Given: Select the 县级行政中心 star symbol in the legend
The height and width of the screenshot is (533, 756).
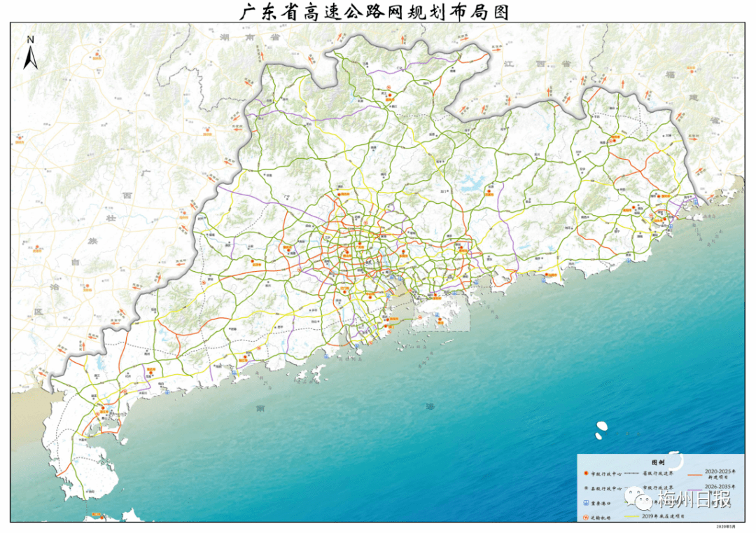Looking at the screenshot, I should pos(586,488).
